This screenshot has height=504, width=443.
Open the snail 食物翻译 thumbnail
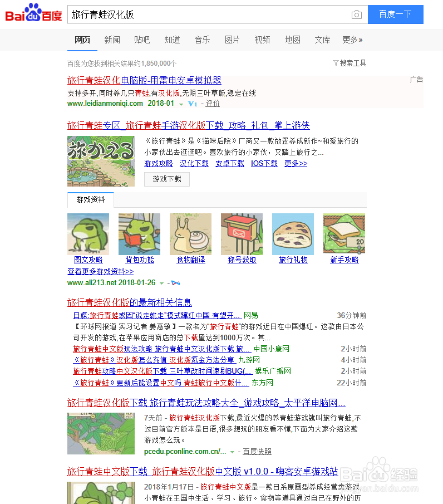click(190, 234)
